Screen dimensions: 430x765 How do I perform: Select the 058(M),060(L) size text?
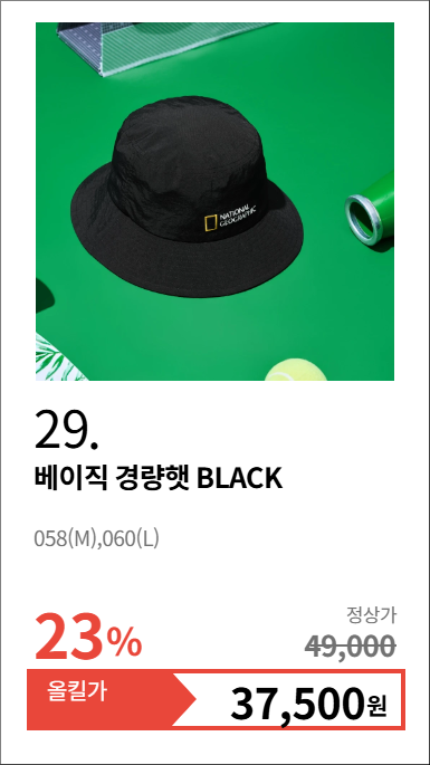click(97, 539)
